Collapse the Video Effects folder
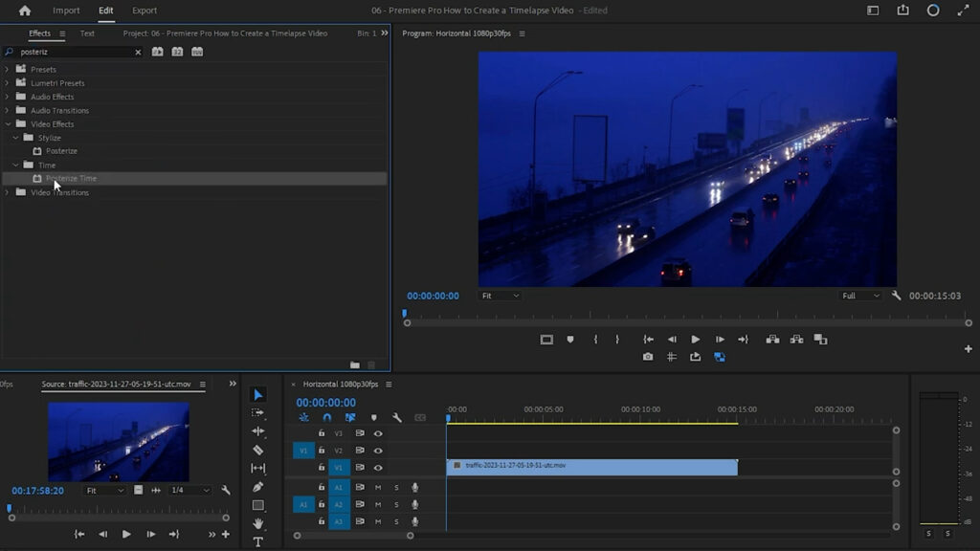 pyautogui.click(x=8, y=124)
